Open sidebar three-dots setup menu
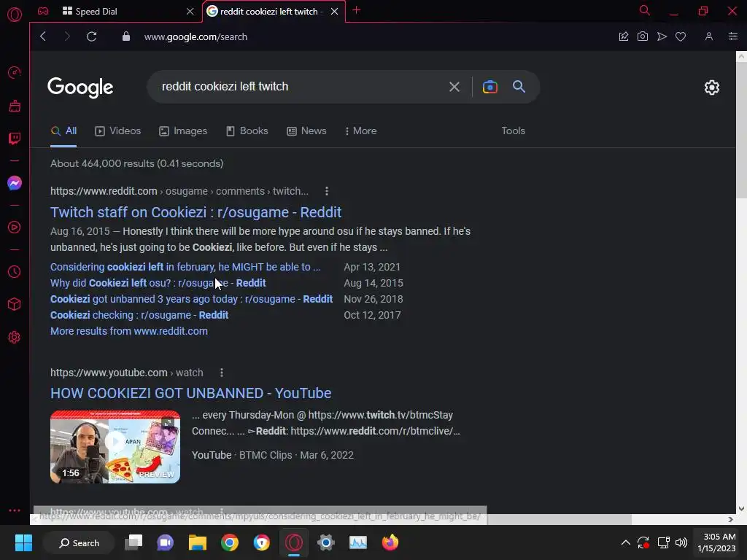Viewport: 747px width, 560px height. pos(15,510)
